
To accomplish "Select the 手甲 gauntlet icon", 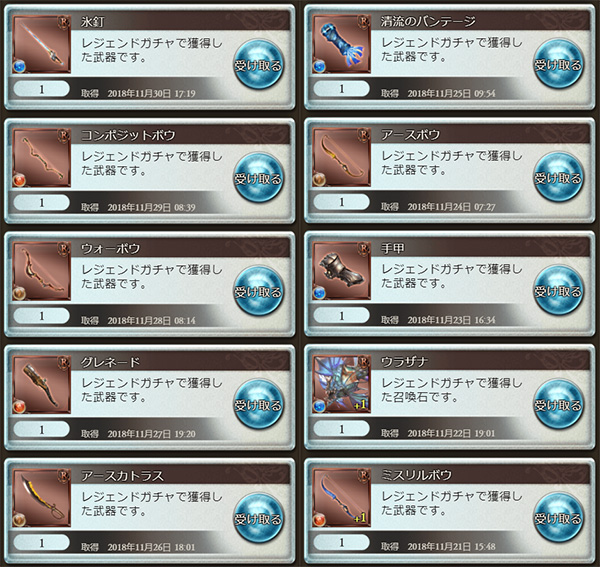I will [342, 271].
